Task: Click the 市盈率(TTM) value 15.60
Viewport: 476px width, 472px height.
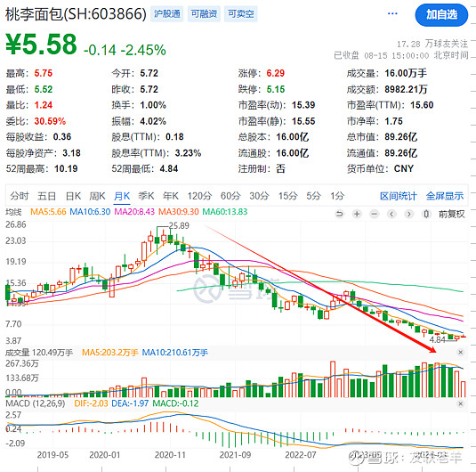Action: coord(422,105)
